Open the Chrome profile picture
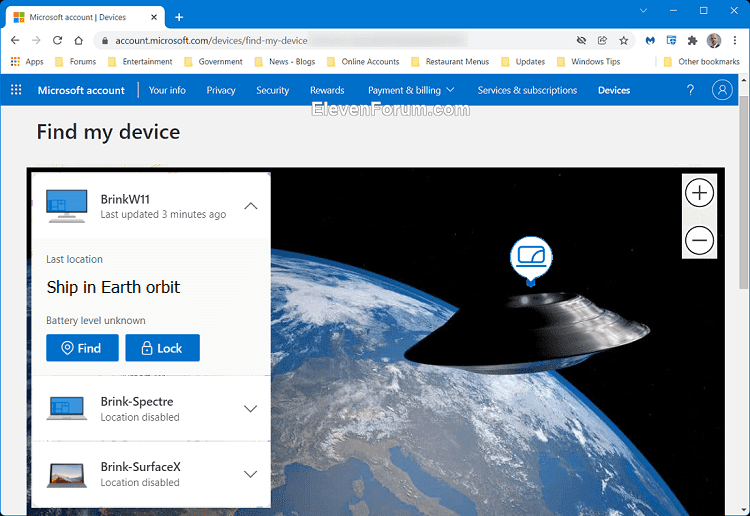 click(714, 41)
